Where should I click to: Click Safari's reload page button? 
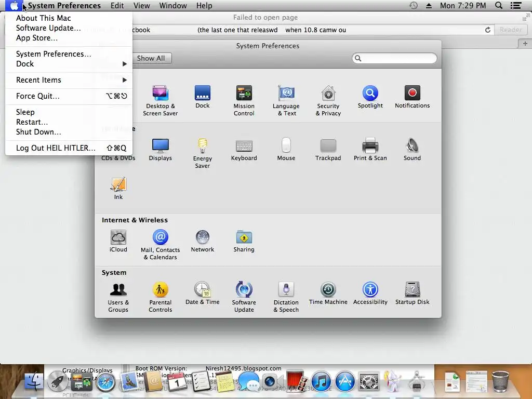pyautogui.click(x=487, y=30)
